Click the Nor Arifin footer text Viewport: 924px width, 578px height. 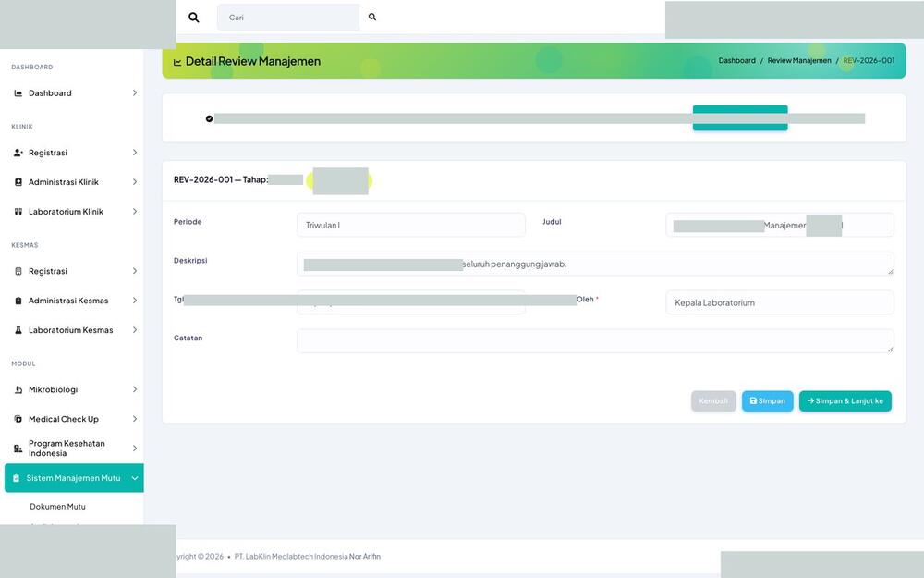click(365, 556)
